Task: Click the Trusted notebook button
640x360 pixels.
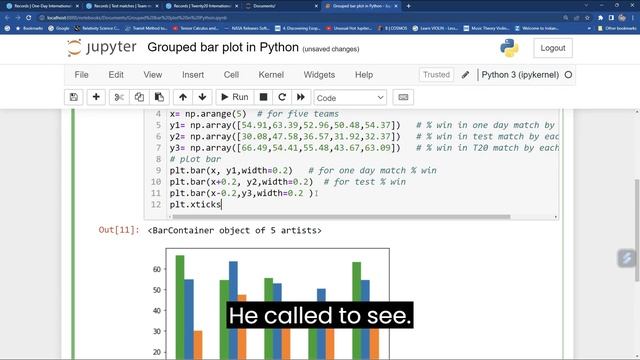Action: click(x=436, y=75)
